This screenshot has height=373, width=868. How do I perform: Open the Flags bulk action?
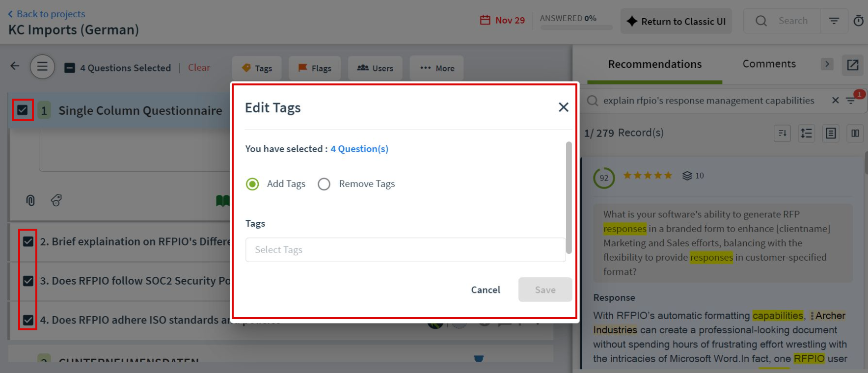point(315,68)
